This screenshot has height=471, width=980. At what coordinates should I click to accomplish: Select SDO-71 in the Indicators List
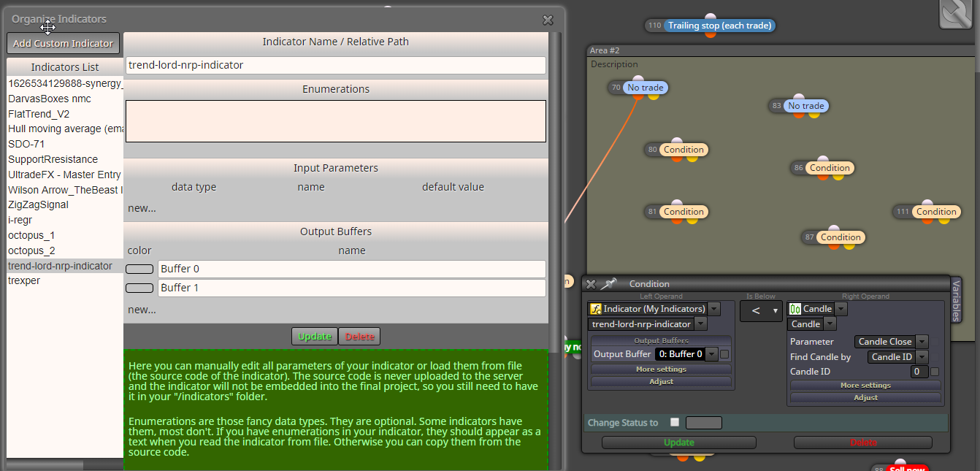[65, 144]
